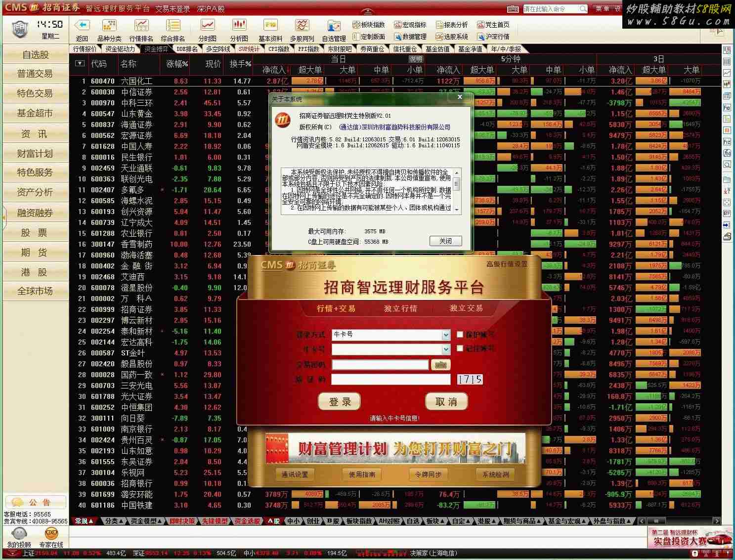Image resolution: width=735 pixels, height=560 pixels.
Task: Open 基本资料 F10 icon
Action: tap(270, 25)
